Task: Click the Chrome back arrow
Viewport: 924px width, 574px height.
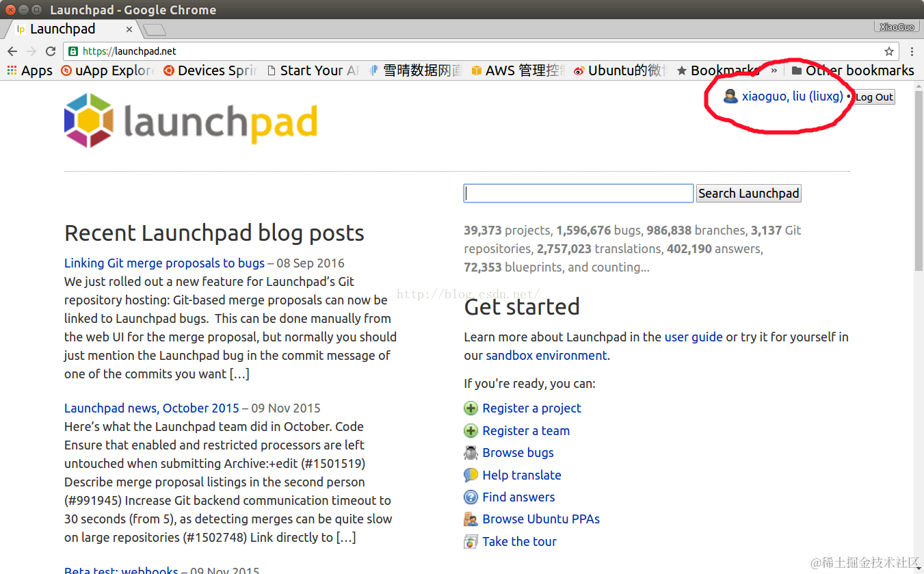Action: pos(12,51)
